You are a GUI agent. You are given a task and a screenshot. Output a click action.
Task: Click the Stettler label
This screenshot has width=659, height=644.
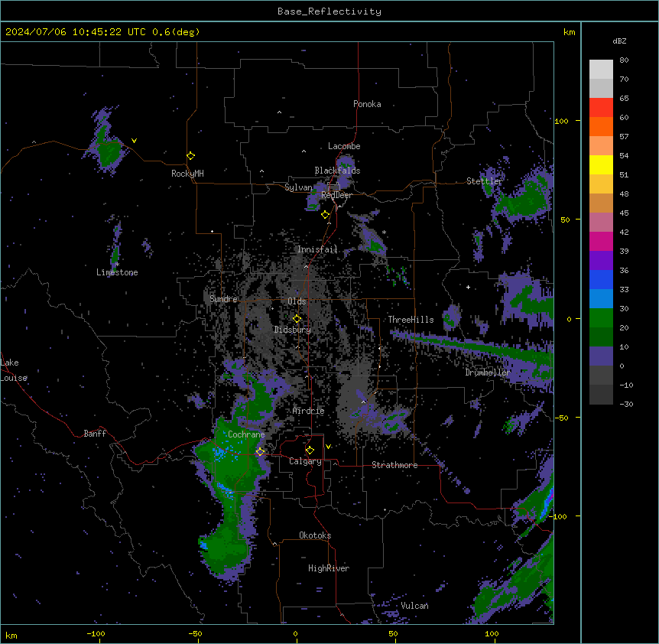click(x=485, y=181)
